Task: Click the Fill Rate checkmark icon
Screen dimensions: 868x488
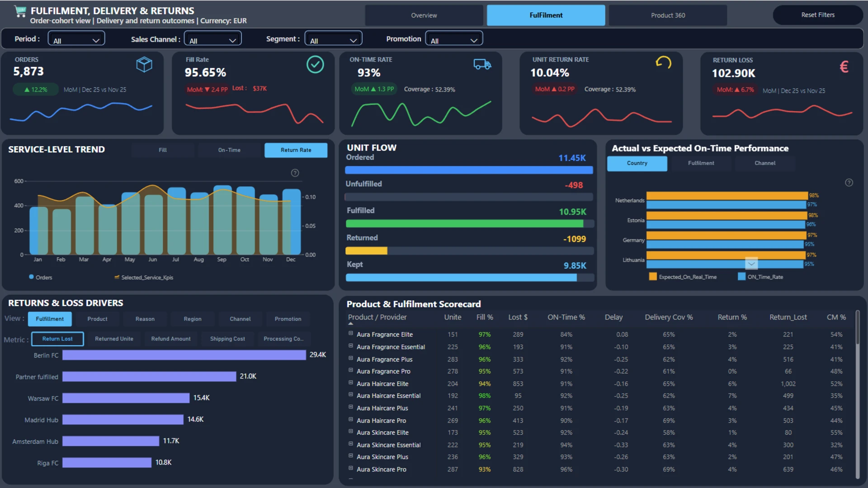Action: click(315, 65)
